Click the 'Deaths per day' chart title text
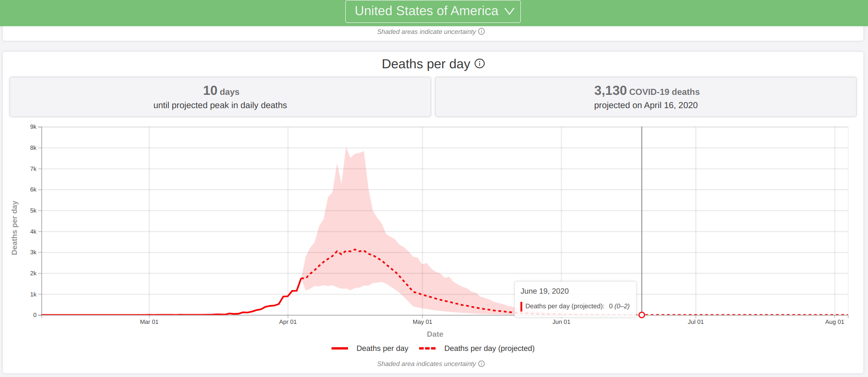The image size is (868, 377). (426, 64)
